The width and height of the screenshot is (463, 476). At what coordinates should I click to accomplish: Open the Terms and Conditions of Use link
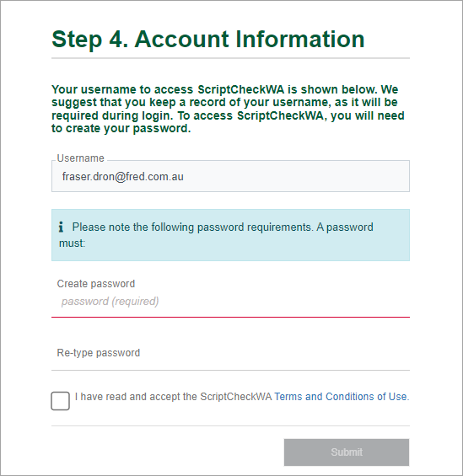pos(342,397)
